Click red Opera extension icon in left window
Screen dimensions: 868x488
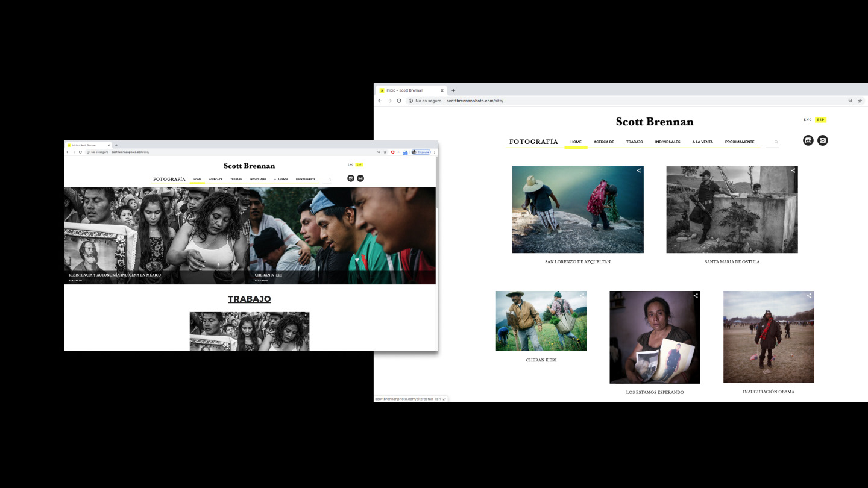click(392, 152)
